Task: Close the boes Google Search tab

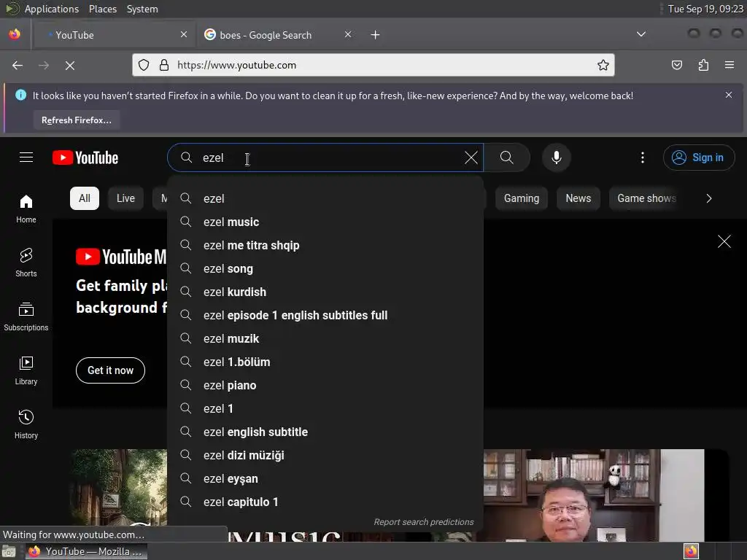Action: 348,34
